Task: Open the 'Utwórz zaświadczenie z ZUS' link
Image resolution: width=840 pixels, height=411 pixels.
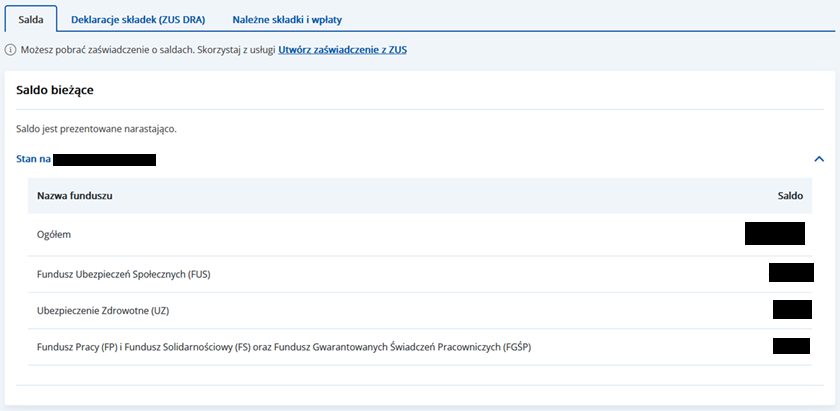Action: pyautogui.click(x=342, y=50)
